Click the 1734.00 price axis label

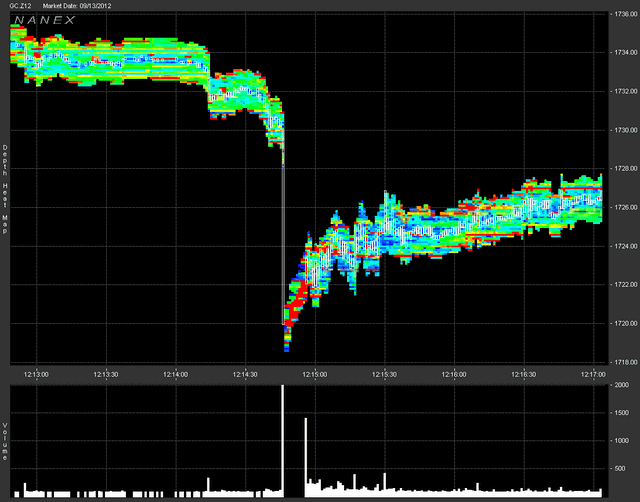click(626, 53)
